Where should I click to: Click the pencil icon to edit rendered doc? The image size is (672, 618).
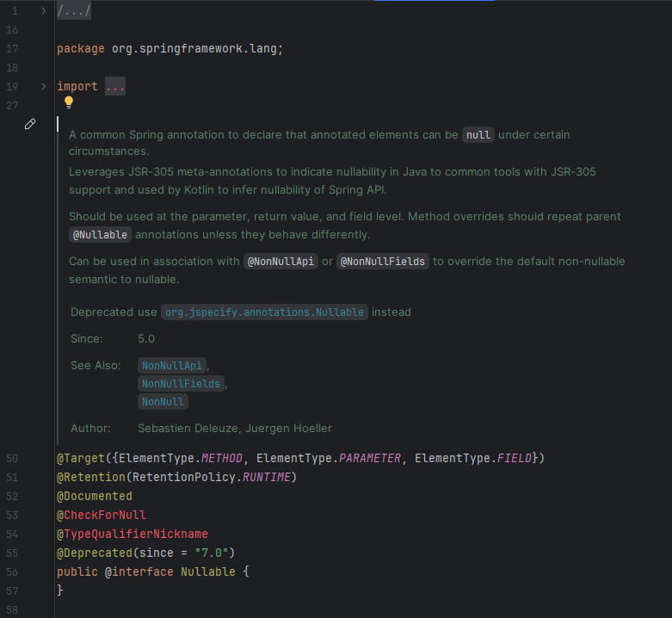(30, 124)
